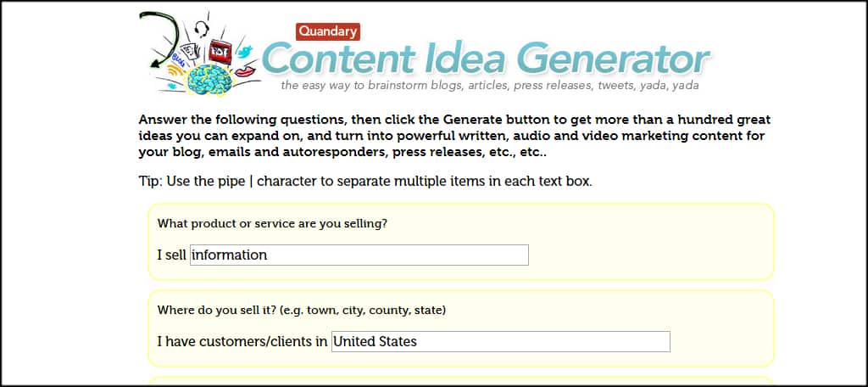Click the Content Idea Generator title
Screen dimensions: 868x387
coord(486,60)
